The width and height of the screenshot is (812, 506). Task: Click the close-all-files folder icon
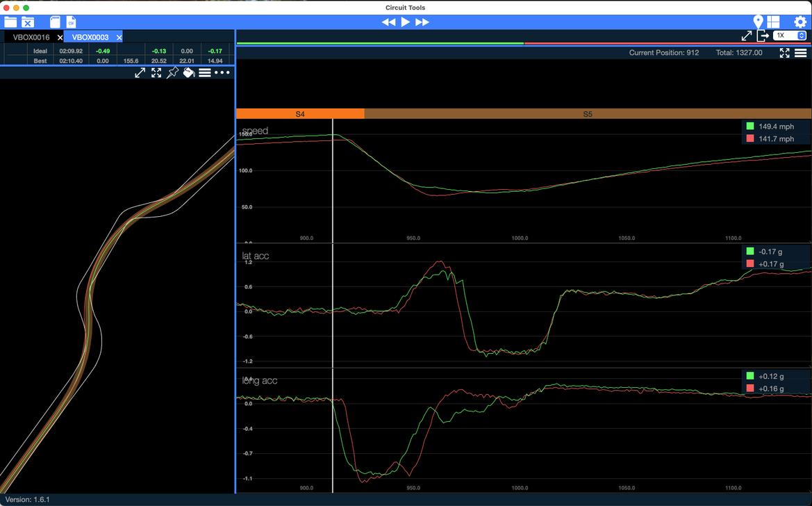pyautogui.click(x=28, y=22)
